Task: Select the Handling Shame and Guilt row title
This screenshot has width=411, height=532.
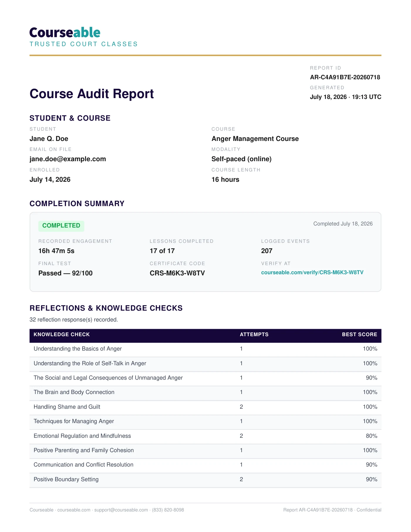Action: [x=67, y=407]
